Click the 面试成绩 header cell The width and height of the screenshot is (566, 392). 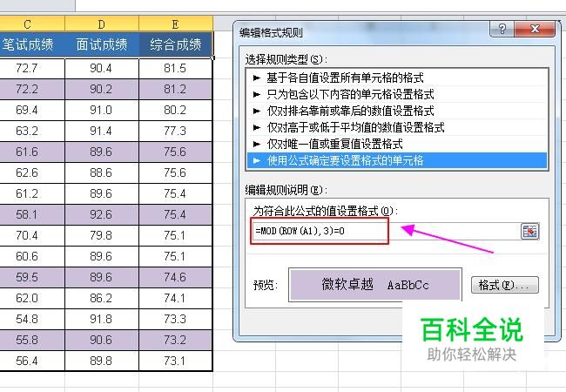(102, 44)
